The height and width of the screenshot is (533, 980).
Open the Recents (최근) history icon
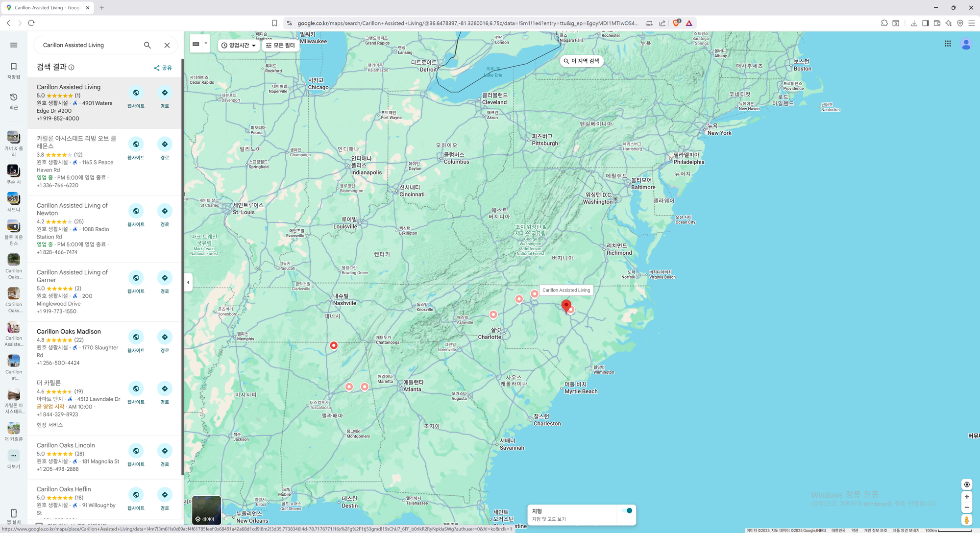(x=14, y=97)
